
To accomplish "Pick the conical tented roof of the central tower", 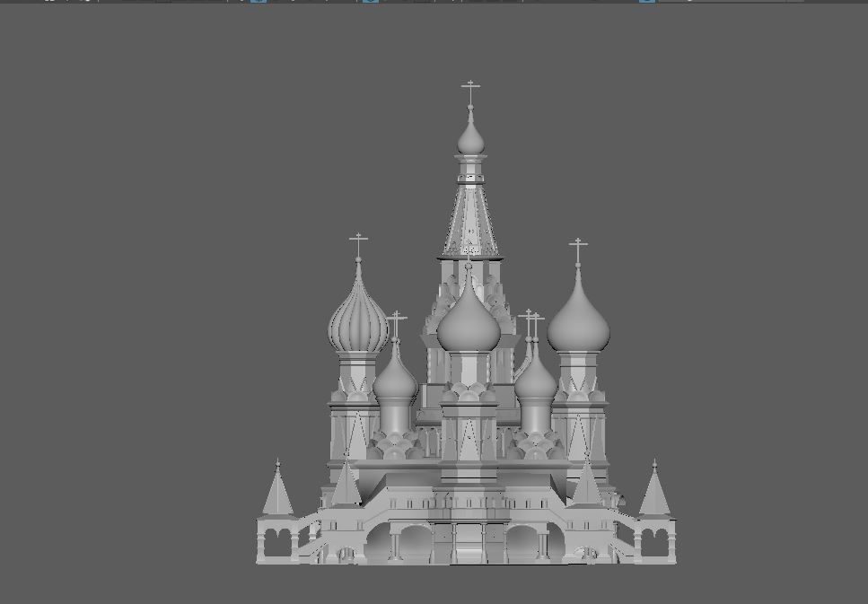I will (470, 222).
